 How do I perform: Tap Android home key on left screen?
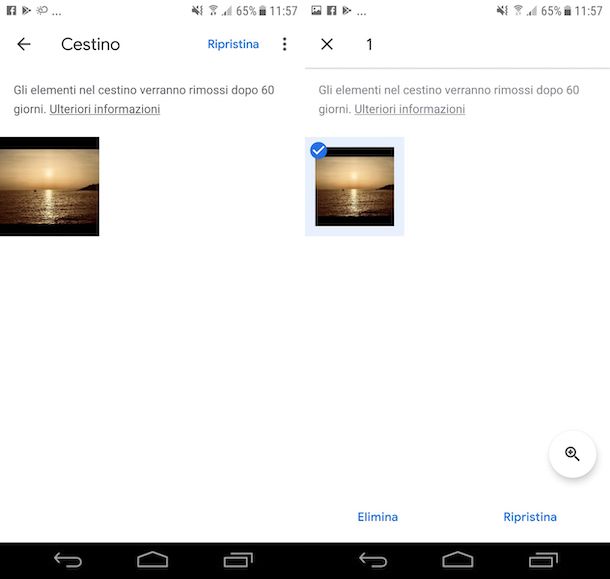pyautogui.click(x=152, y=560)
